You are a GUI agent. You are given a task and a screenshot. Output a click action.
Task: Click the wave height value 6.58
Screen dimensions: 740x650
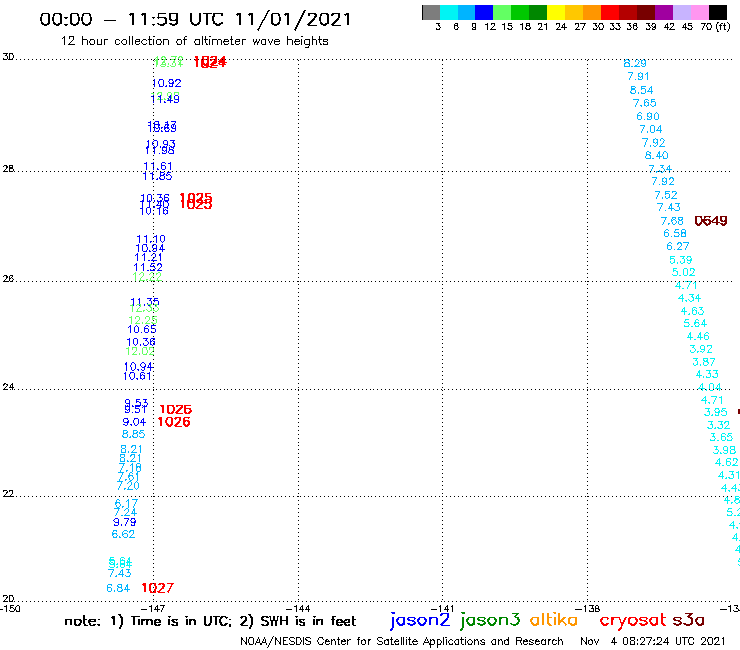674,233
